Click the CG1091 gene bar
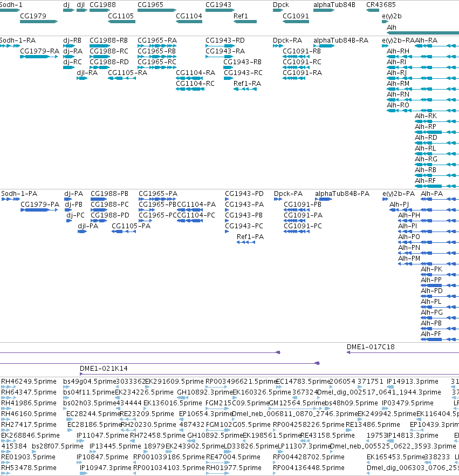The image size is (459, 476). click(296, 22)
